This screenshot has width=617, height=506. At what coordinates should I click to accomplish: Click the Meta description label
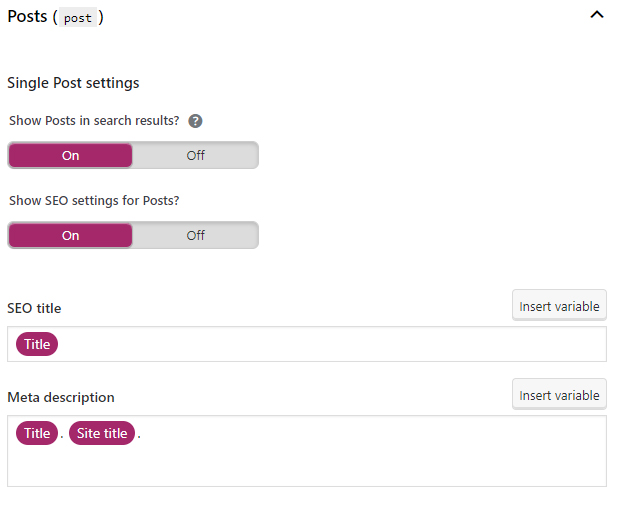(x=61, y=397)
